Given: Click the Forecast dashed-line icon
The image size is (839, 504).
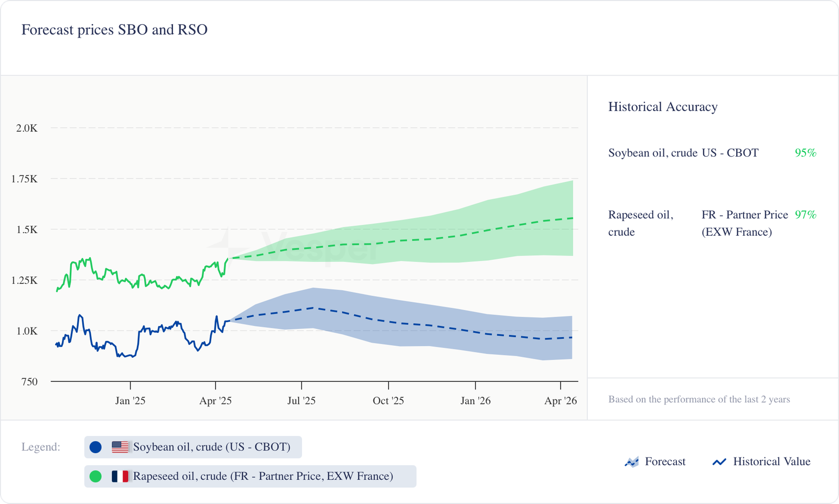Looking at the screenshot, I should tap(632, 462).
